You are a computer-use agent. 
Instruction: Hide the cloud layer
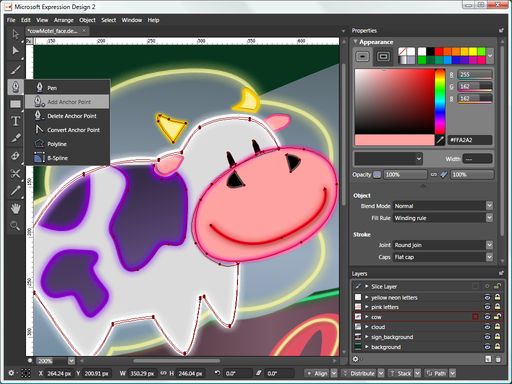point(487,327)
